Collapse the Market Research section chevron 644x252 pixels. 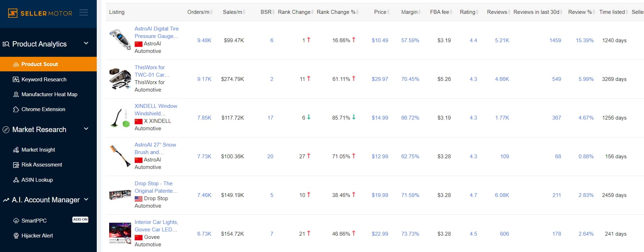tap(86, 129)
